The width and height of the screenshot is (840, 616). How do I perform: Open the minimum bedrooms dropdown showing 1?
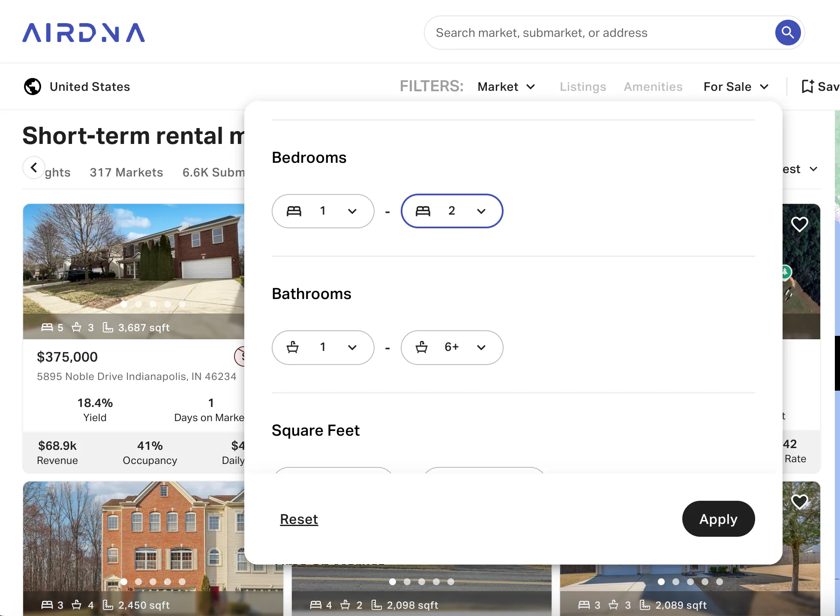(323, 211)
